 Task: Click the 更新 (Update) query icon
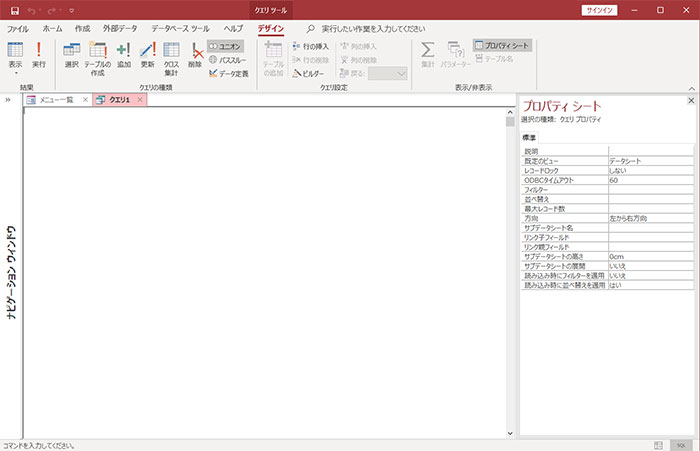[148, 54]
